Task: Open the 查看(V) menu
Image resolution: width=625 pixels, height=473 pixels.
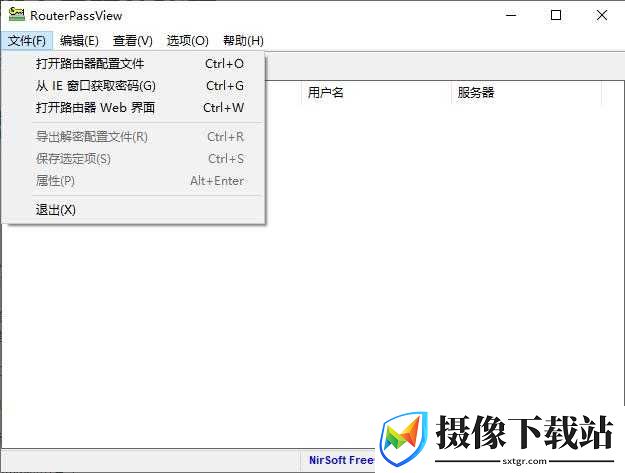Action: (x=132, y=41)
